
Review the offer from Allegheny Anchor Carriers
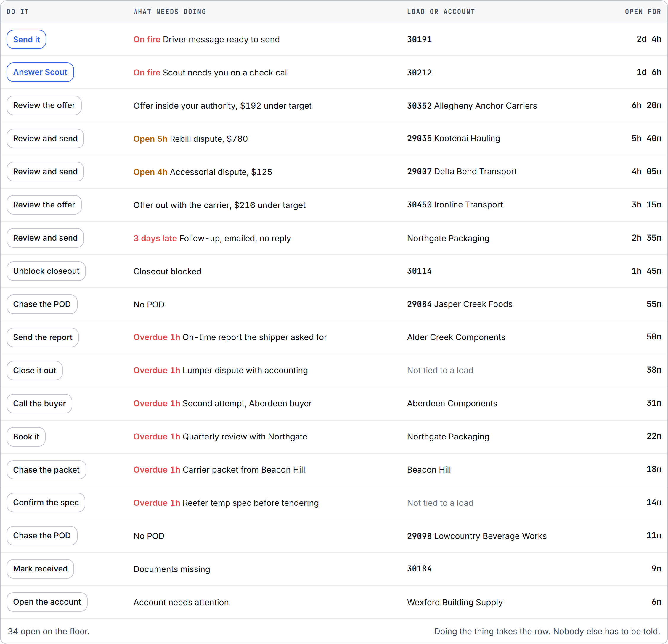click(44, 105)
